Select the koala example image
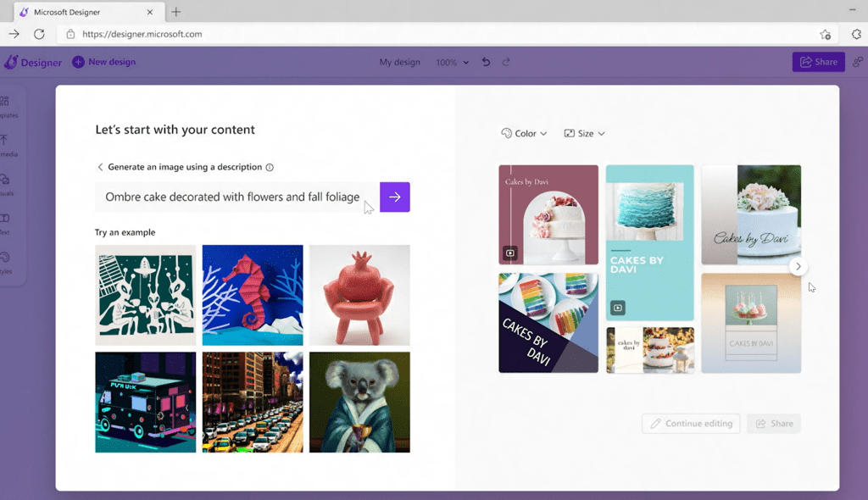The width and height of the screenshot is (868, 500). click(359, 403)
